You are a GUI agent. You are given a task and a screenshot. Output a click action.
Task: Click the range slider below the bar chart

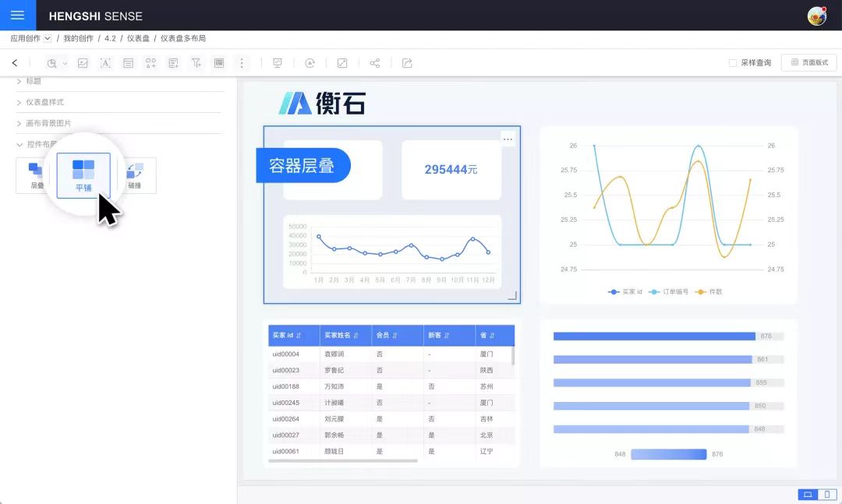point(668,454)
